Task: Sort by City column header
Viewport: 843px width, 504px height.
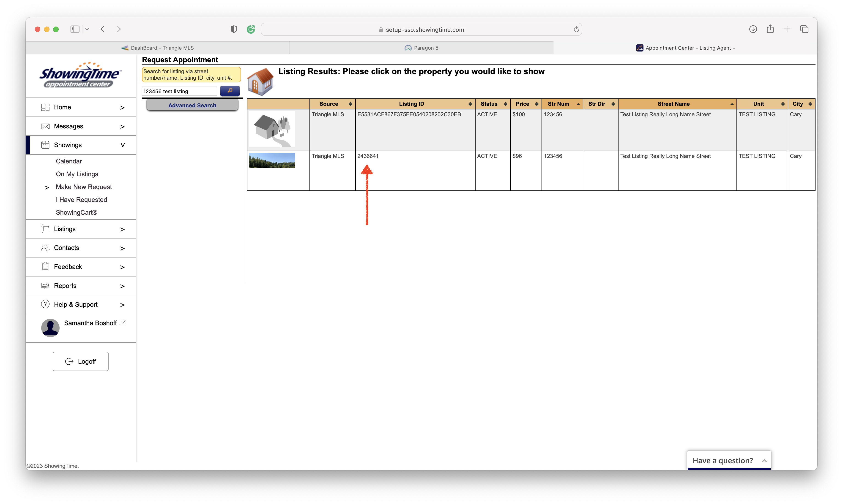Action: (x=801, y=104)
